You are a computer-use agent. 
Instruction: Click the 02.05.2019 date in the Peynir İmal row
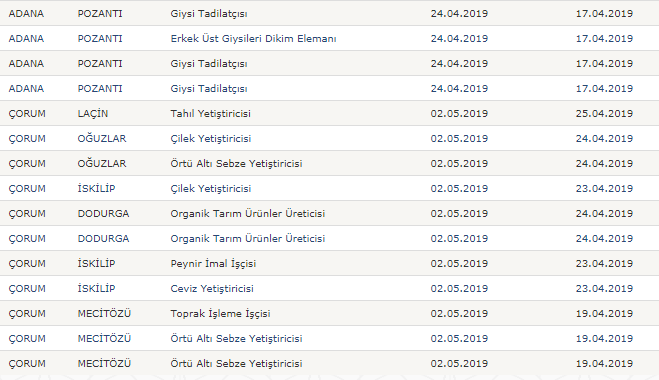point(459,264)
